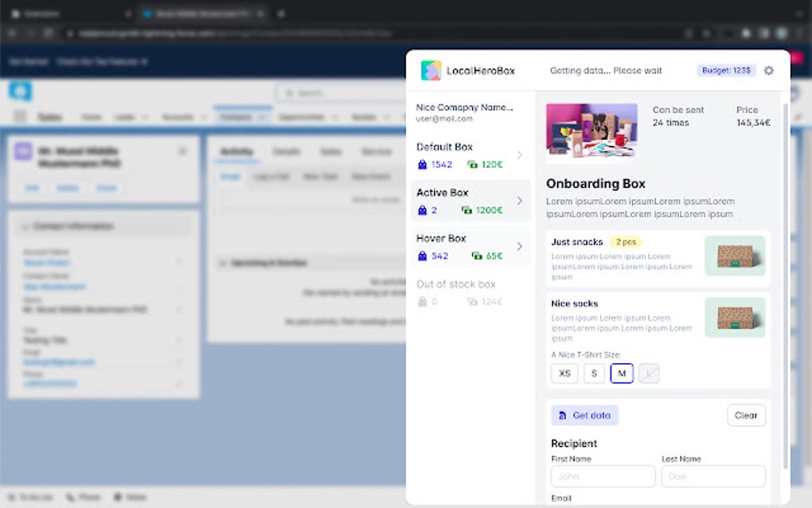
Task: Deselect the active M size option
Action: click(x=622, y=373)
